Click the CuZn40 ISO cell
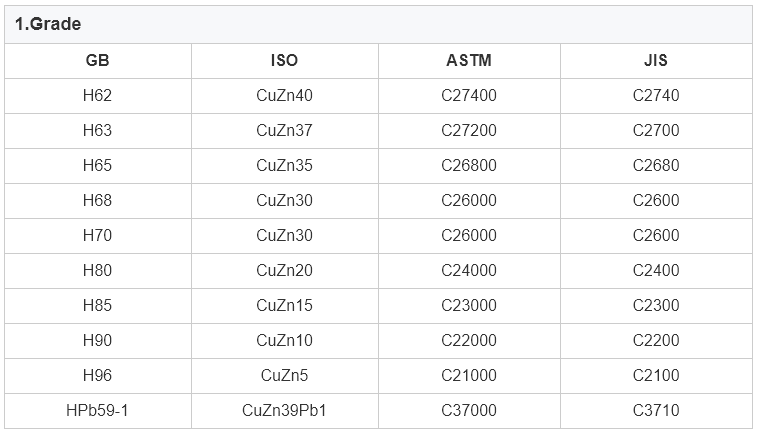This screenshot has height=433, width=762. (x=284, y=95)
